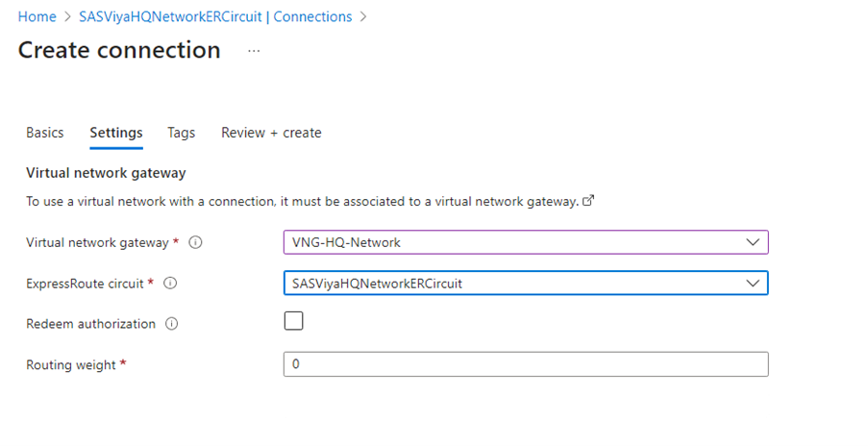
Task: Click the Create connection page title
Action: coord(119,50)
